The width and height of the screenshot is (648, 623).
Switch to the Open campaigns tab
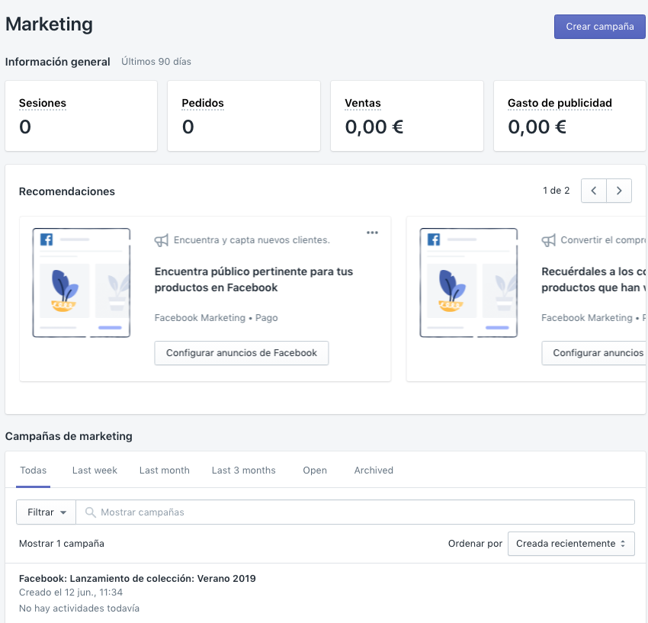click(x=314, y=470)
